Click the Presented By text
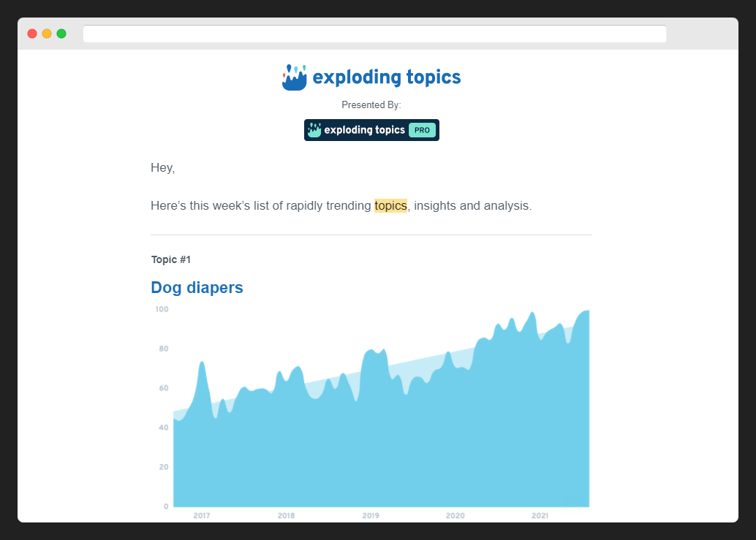 click(x=371, y=105)
